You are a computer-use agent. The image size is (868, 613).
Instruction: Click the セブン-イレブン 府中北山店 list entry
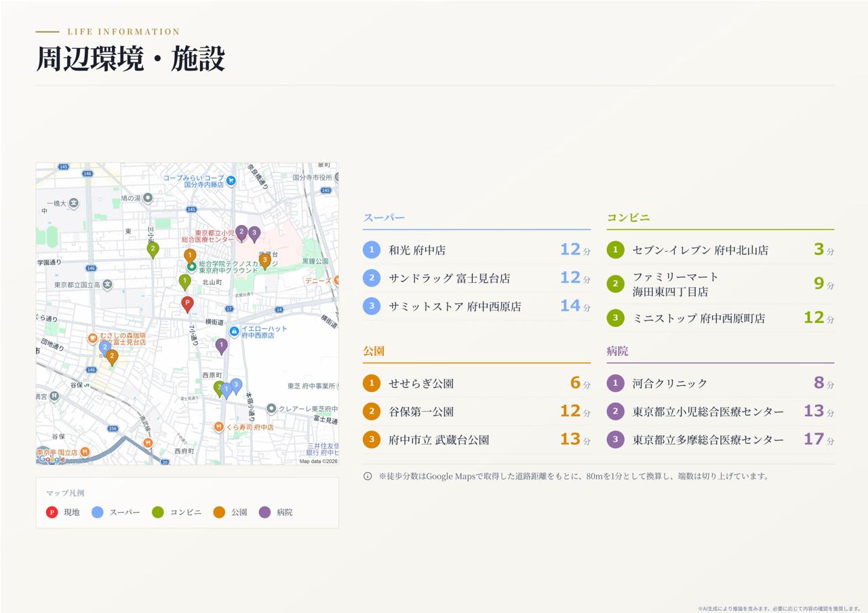720,250
